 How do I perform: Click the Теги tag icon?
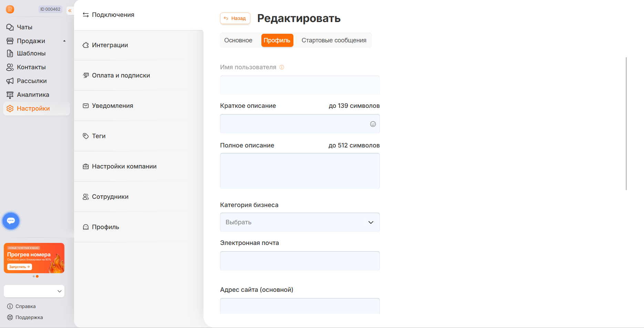coord(86,136)
